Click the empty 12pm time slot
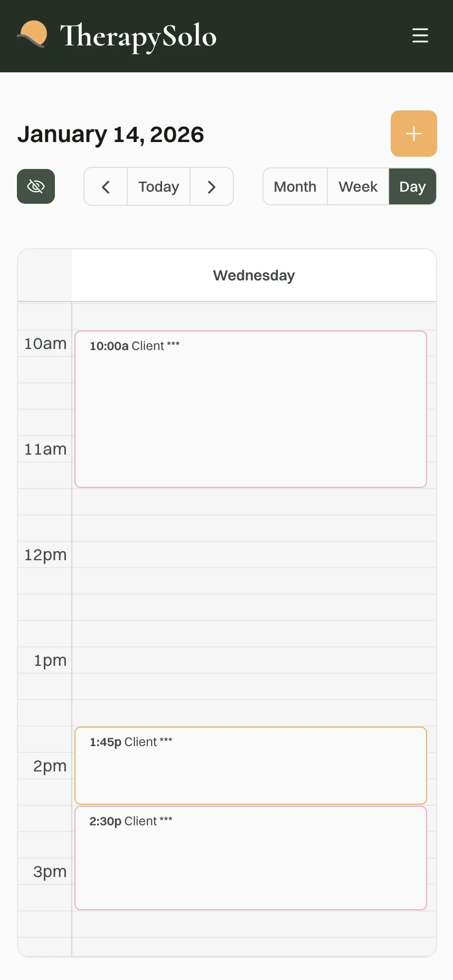Screen dimensions: 453x980 (x=253, y=554)
